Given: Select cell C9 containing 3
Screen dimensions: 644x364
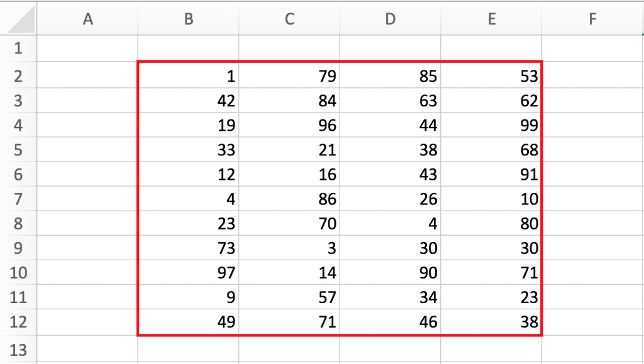Looking at the screenshot, I should [x=289, y=248].
